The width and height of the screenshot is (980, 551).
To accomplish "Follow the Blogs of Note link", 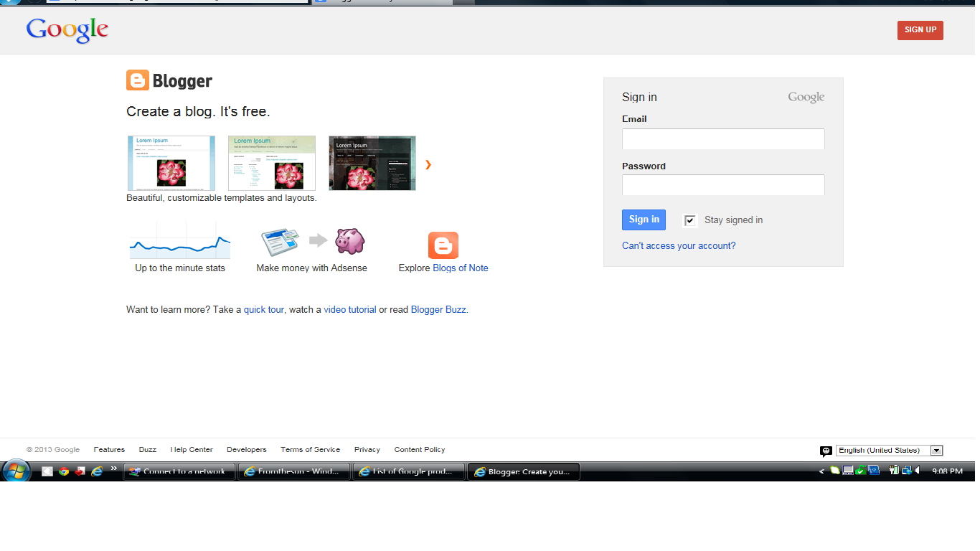I will coord(461,268).
